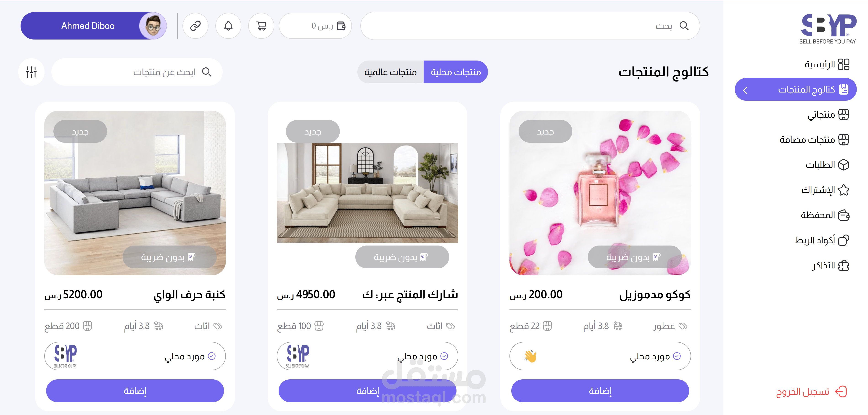868x415 pixels.
Task: Expand the كتالوج المنتجات sidebar chevron
Action: point(745,90)
